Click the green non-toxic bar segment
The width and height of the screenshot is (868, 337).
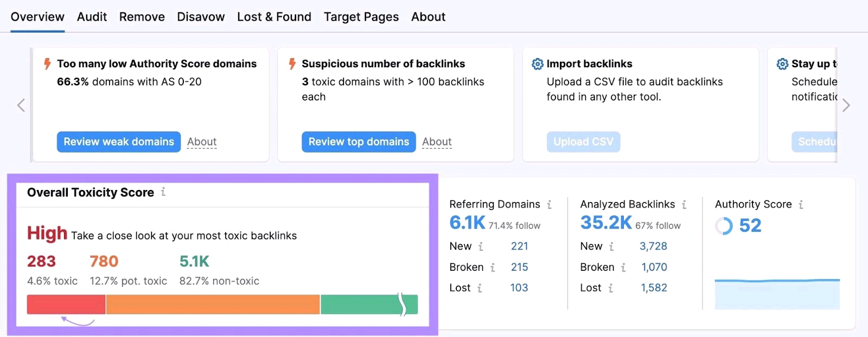click(369, 304)
